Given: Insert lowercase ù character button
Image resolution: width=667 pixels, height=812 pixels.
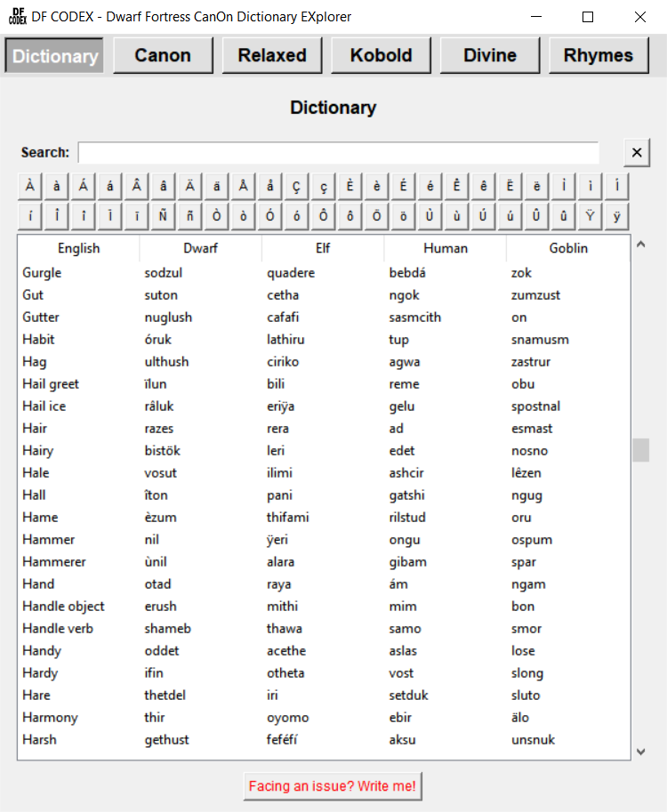Looking at the screenshot, I should click(456, 216).
